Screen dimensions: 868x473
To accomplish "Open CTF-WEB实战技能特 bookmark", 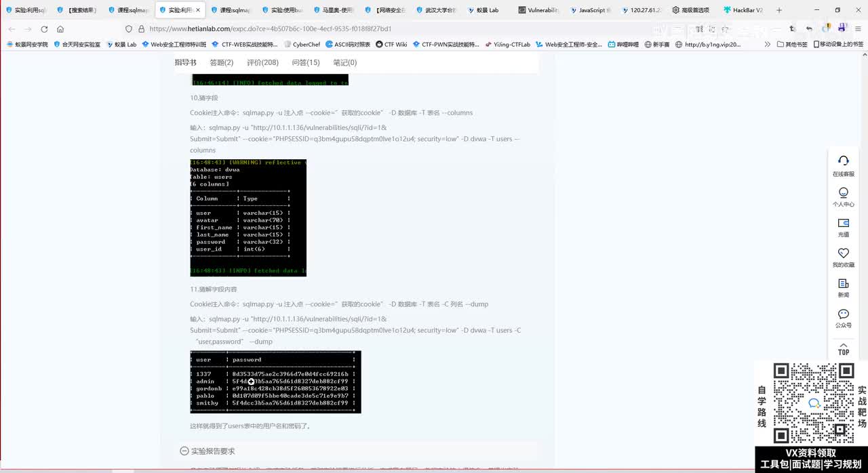I will (x=245, y=44).
